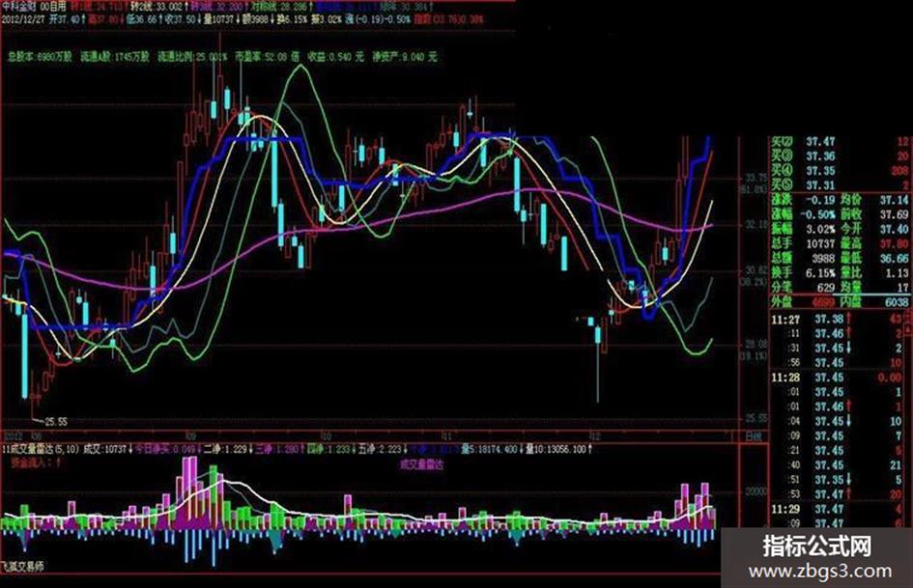This screenshot has width=913, height=588.
Task: Select the 00自用 label in the header
Action: (55, 8)
